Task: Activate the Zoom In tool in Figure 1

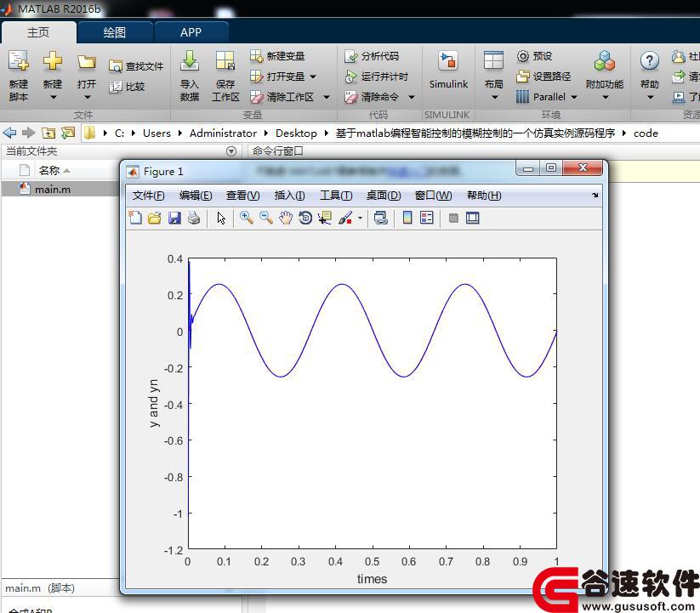Action: click(246, 218)
